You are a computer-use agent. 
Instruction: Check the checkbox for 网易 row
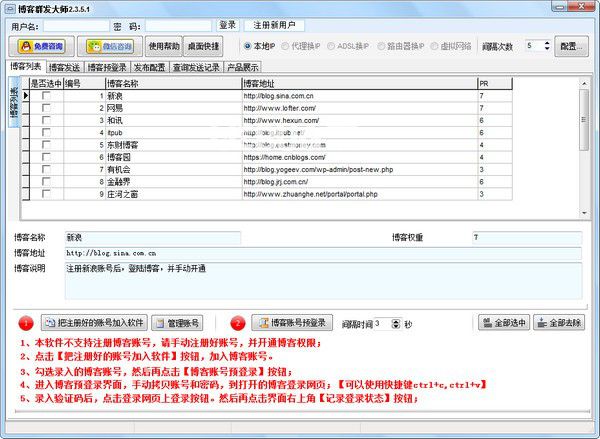[x=46, y=108]
